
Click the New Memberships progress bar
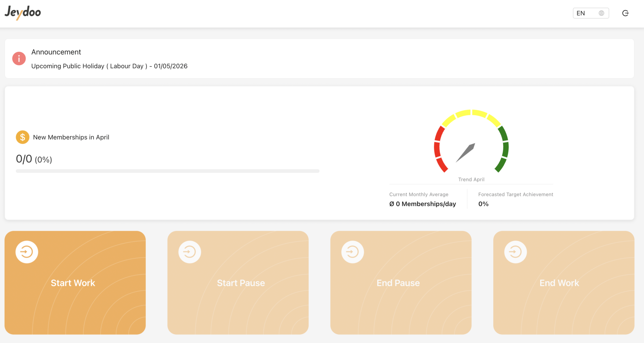[x=168, y=171]
